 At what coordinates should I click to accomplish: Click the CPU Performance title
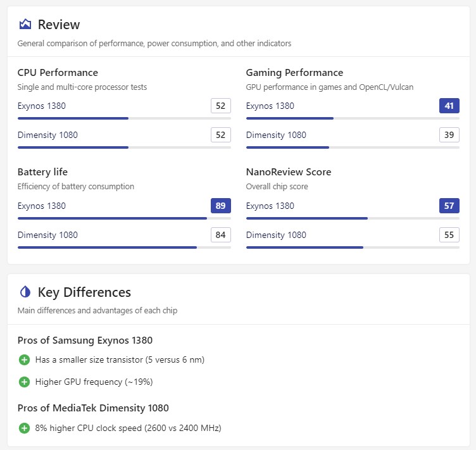point(58,73)
